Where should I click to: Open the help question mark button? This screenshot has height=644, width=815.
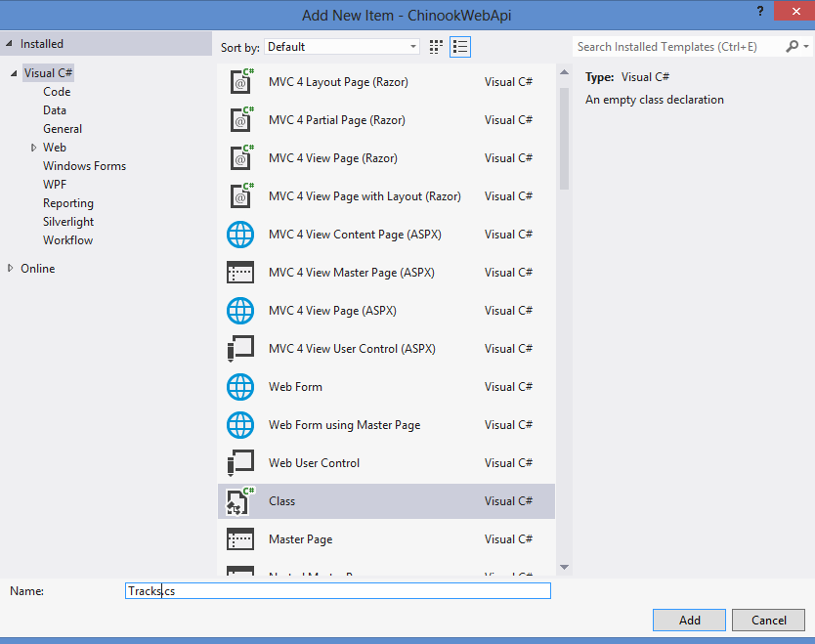click(x=760, y=11)
